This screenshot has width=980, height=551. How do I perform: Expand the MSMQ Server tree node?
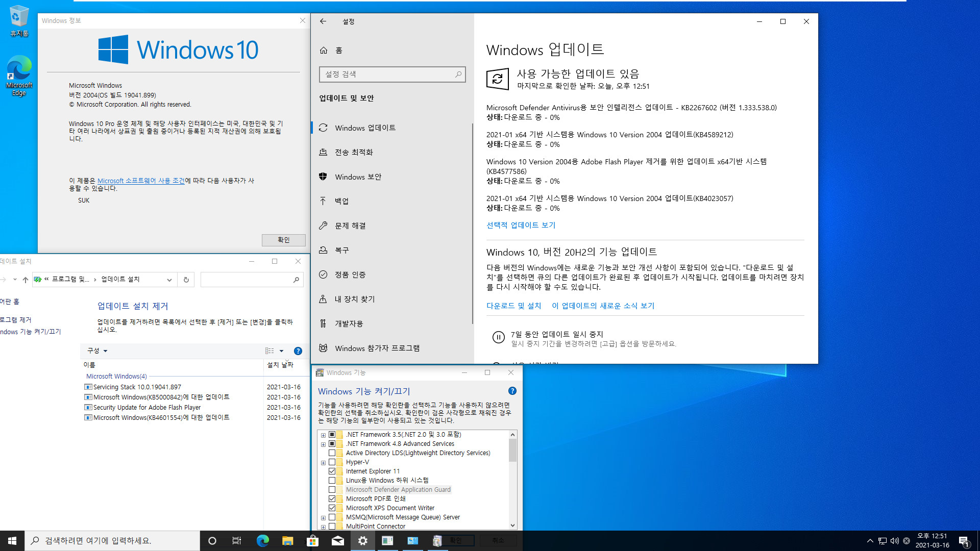(x=323, y=518)
